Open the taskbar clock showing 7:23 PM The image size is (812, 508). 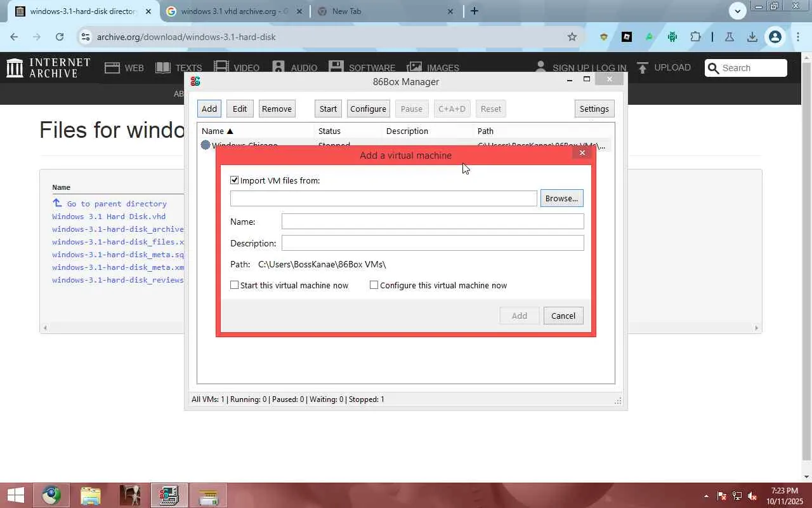(x=784, y=496)
